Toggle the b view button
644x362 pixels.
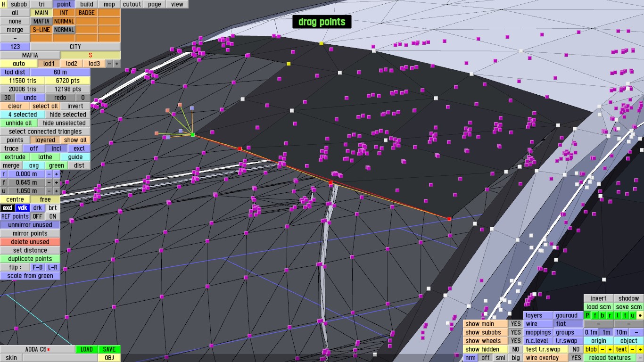(603, 315)
